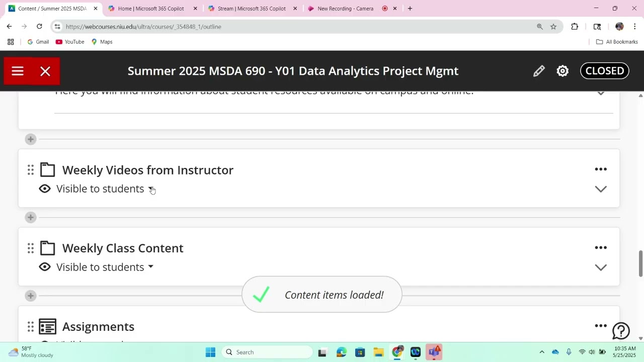
Task: Open Weekly Videos from Instructor title
Action: pos(148,170)
